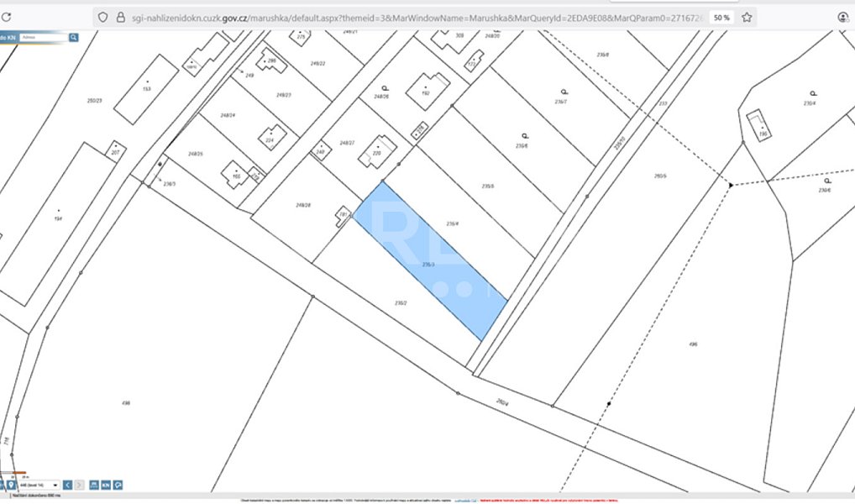Click parcel label 250/23
This screenshot has height=504, width=855.
point(94,100)
